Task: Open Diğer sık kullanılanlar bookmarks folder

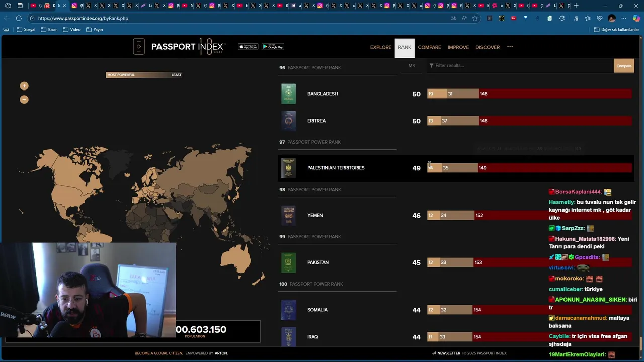Action: [x=616, y=30]
